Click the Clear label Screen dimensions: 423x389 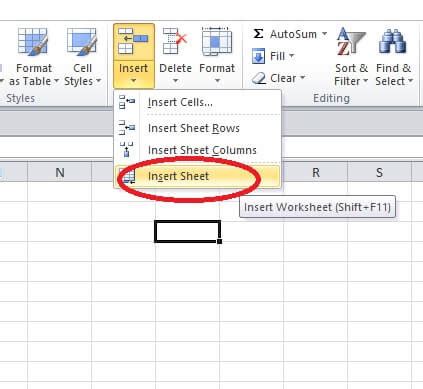click(x=283, y=78)
